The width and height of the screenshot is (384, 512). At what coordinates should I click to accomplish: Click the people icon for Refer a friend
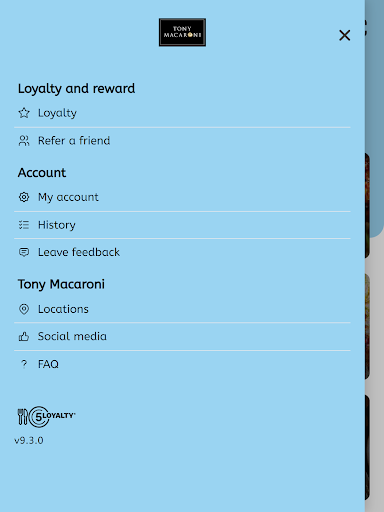tap(24, 141)
